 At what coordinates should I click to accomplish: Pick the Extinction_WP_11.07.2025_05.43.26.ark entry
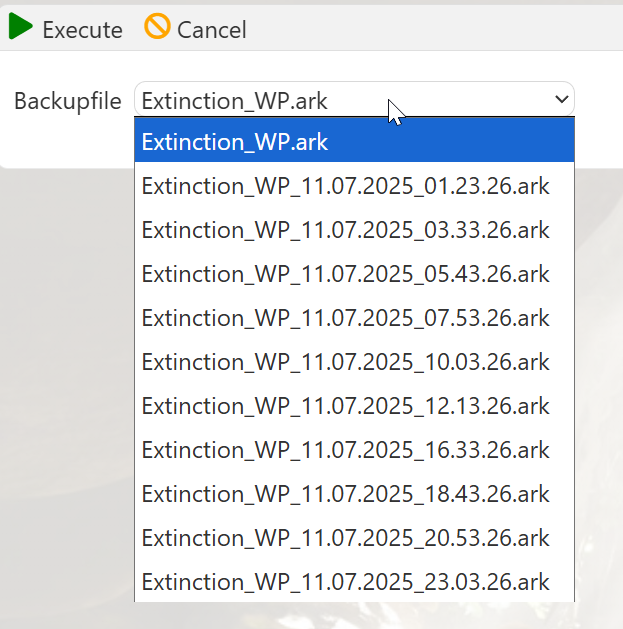354,274
